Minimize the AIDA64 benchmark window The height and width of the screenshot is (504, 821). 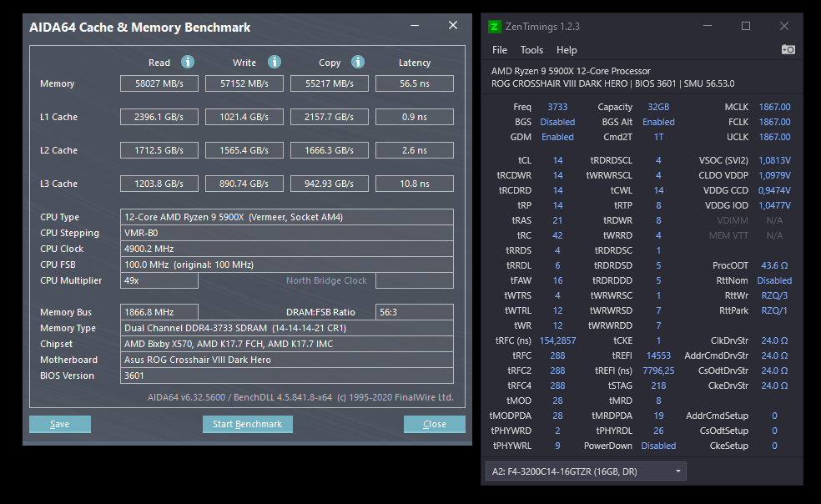(415, 26)
